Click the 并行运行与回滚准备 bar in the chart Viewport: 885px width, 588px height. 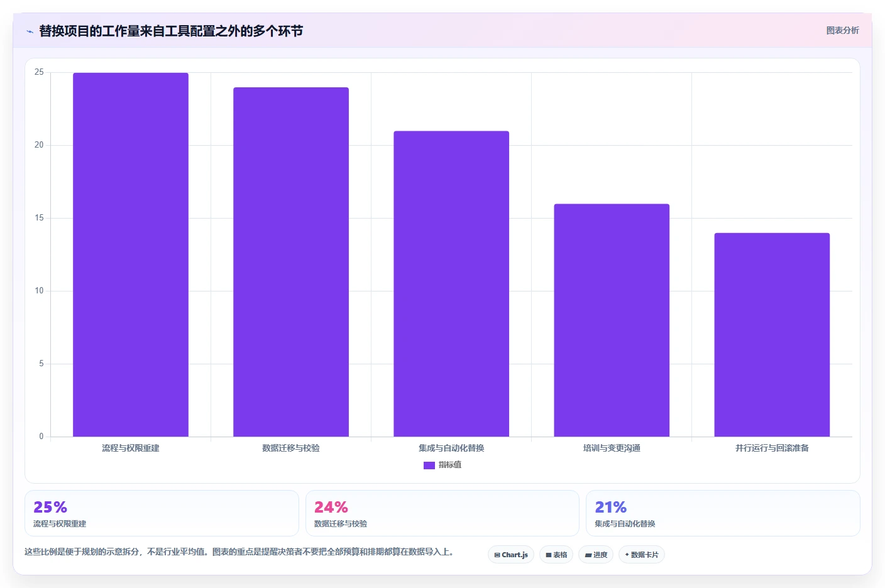tap(772, 335)
